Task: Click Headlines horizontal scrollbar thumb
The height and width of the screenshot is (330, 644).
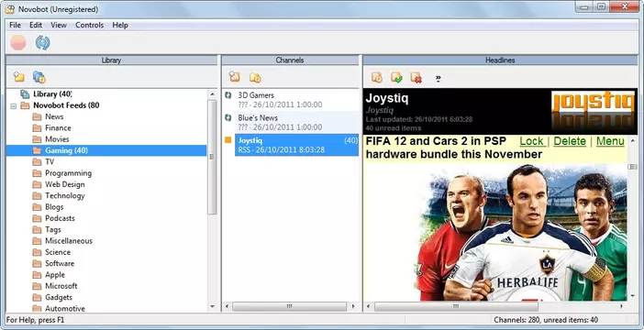Action: point(456,306)
